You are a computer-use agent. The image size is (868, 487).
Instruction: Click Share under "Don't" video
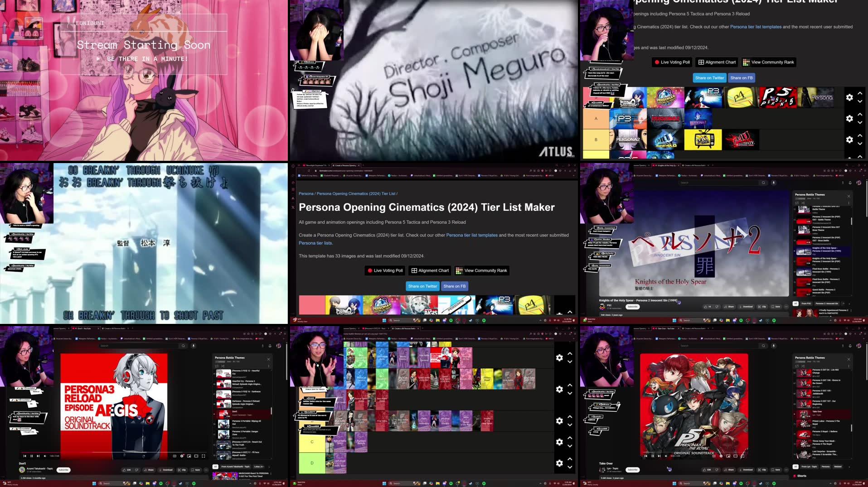(x=149, y=470)
